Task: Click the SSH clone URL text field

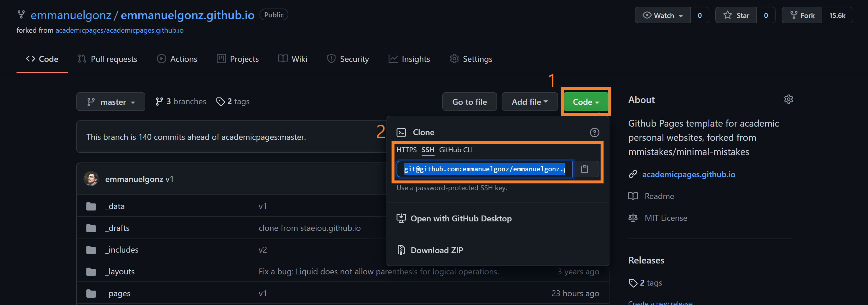Action: click(484, 169)
